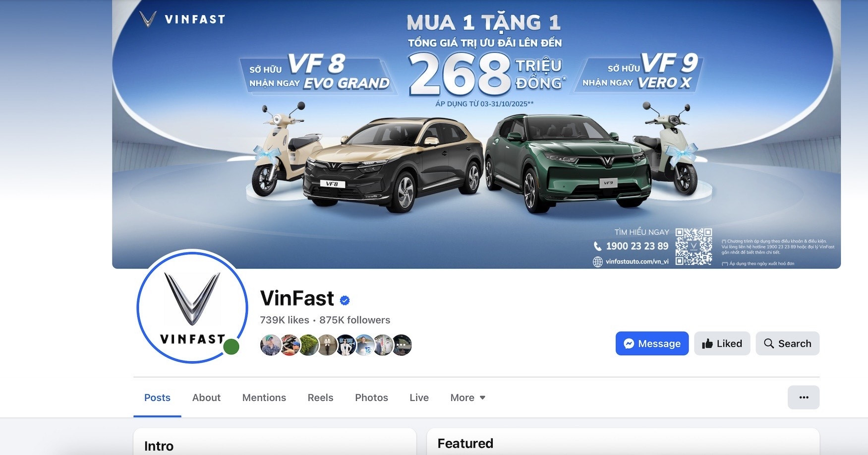Open the Mentions tab

point(264,397)
